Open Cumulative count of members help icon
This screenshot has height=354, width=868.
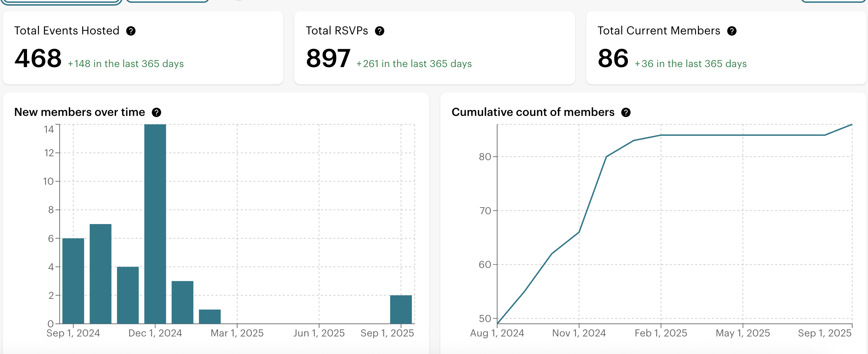click(x=626, y=112)
